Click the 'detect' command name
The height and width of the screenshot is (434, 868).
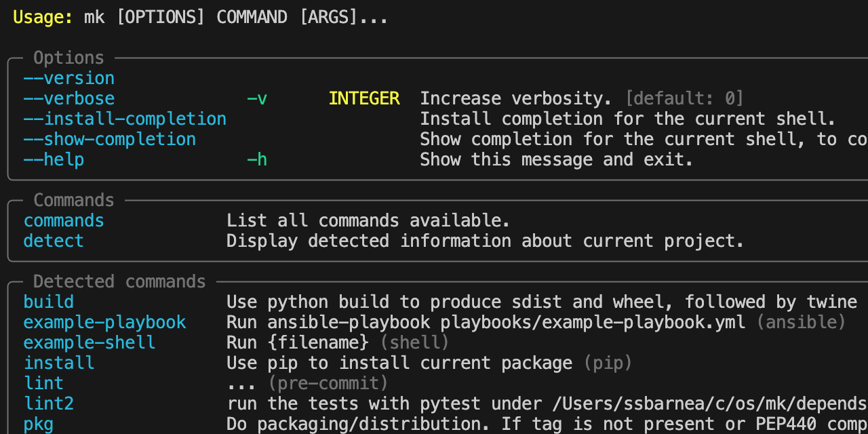point(54,241)
